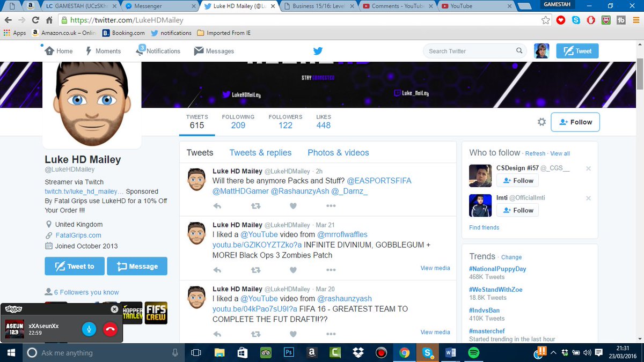Like the Packs and Stuff tweet
644x362 pixels.
pyautogui.click(x=293, y=206)
